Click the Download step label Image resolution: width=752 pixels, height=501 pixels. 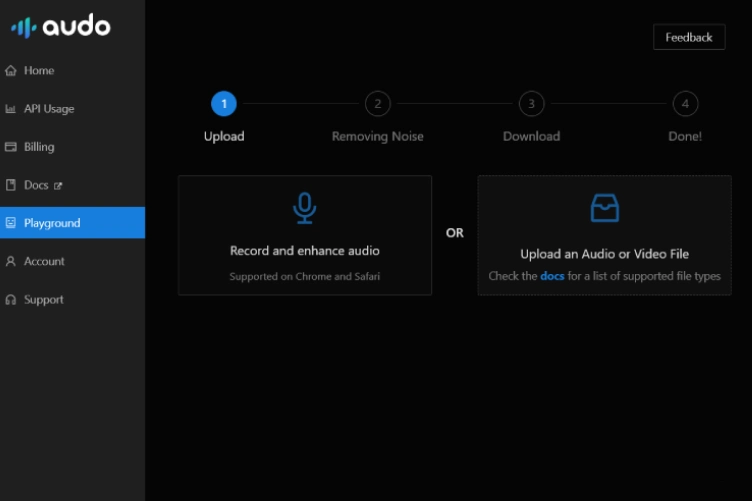531,137
